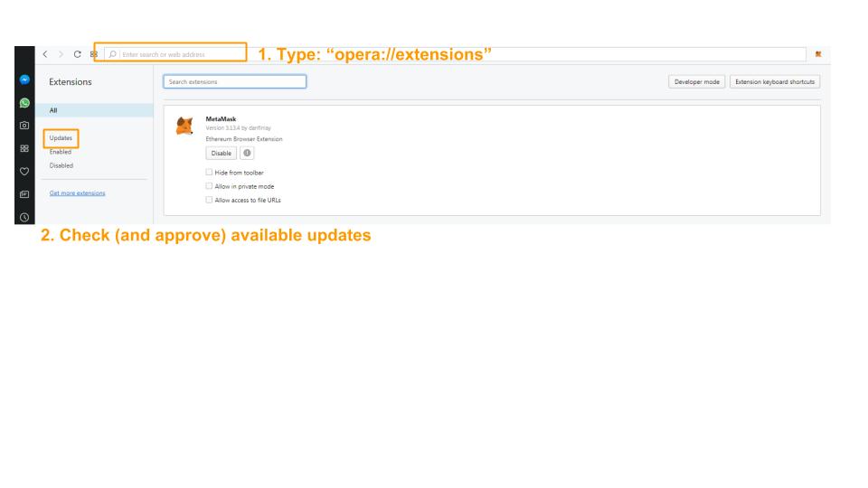
Task: Follow the Get more extensions link
Action: click(x=77, y=193)
